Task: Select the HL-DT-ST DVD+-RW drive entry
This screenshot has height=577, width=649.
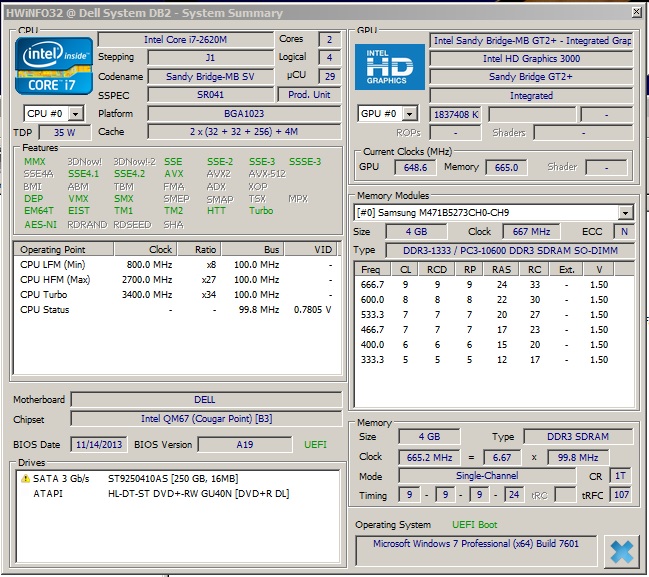Action: 177,493
